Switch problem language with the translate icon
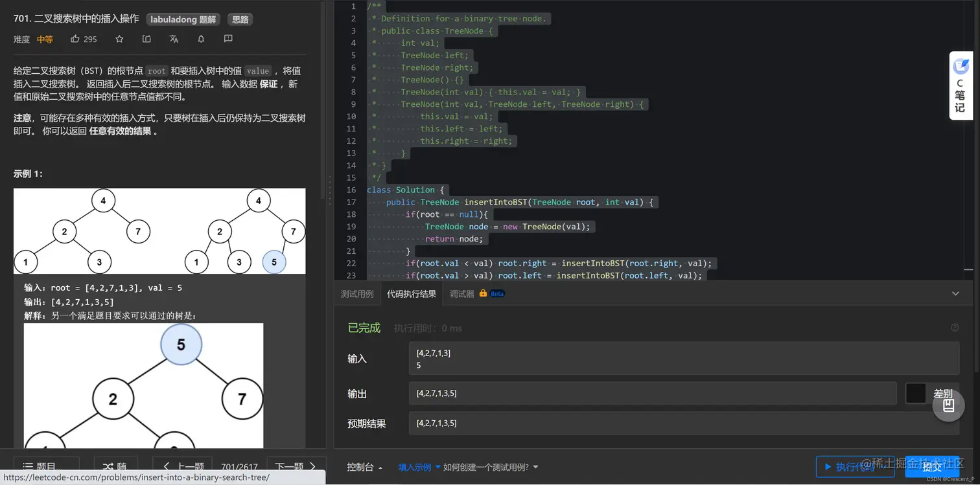The width and height of the screenshot is (980, 485). point(174,39)
